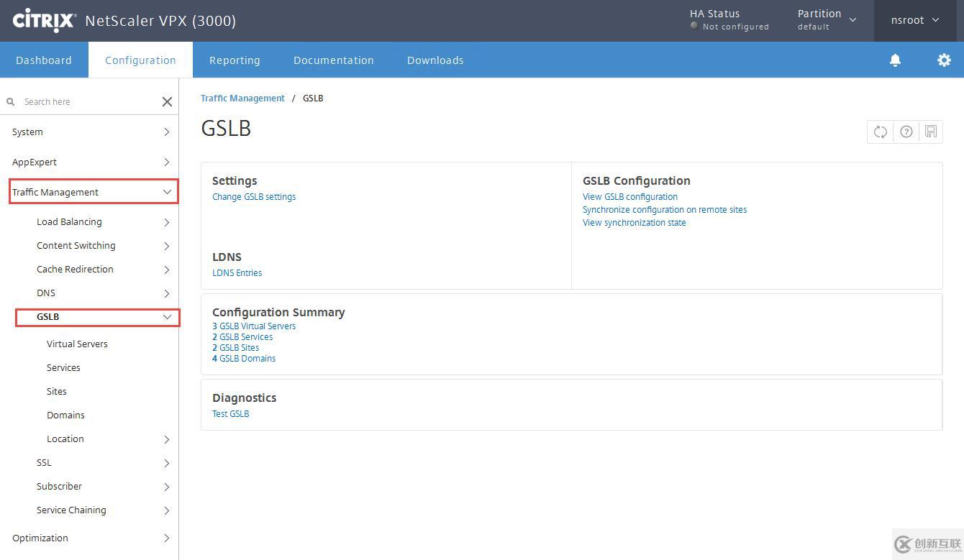Click the Citrix logo
The image size is (964, 560).
tap(44, 20)
